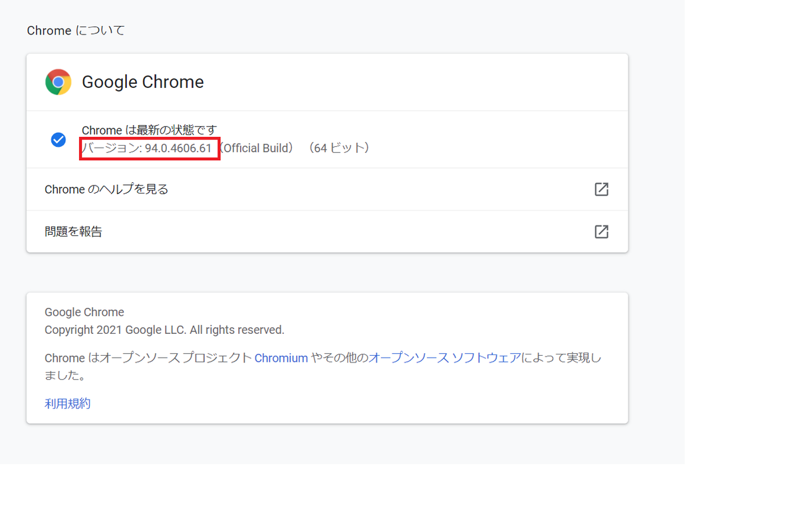Open external link icon for Chrome のヘルプを見る
This screenshot has width=798, height=532.
pyautogui.click(x=601, y=189)
